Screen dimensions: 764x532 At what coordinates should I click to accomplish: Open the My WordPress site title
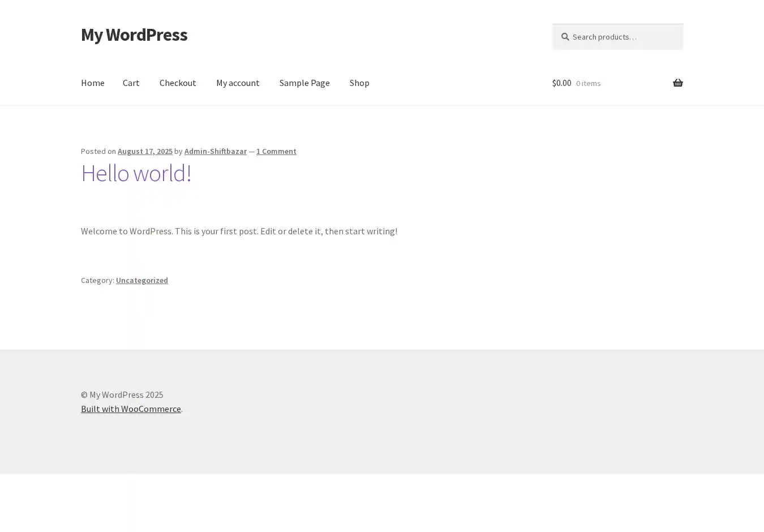tap(134, 35)
